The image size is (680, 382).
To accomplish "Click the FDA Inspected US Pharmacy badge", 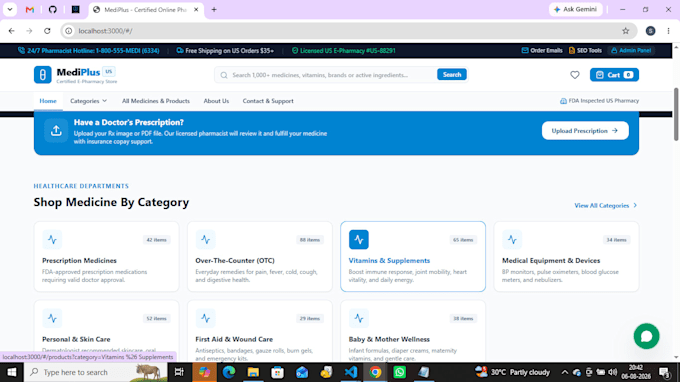I will (x=599, y=101).
